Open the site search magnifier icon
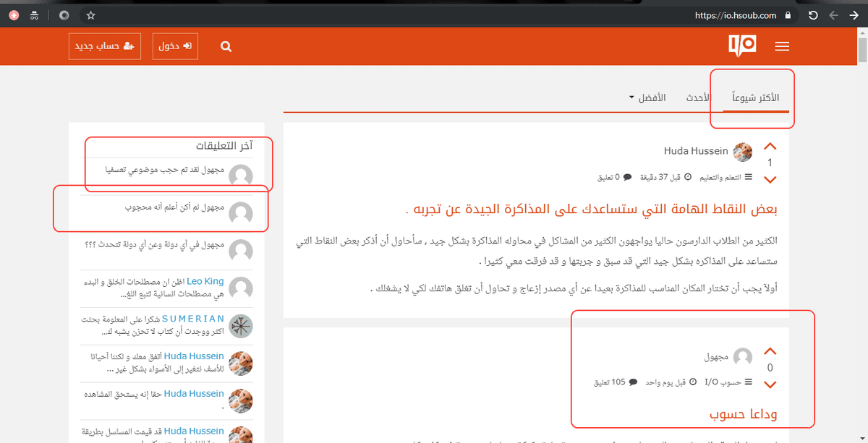 point(226,46)
